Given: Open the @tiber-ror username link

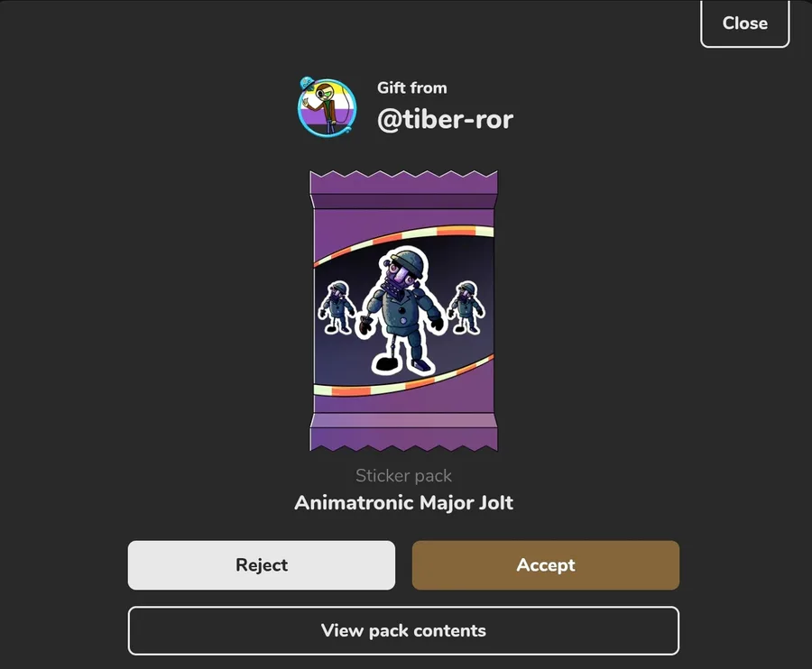Looking at the screenshot, I should (446, 120).
